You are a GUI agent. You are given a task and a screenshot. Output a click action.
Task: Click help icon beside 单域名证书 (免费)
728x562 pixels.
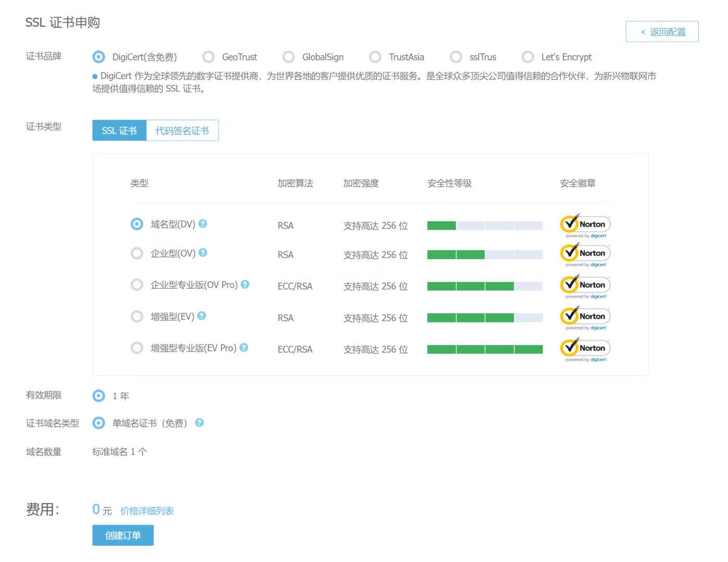199,423
